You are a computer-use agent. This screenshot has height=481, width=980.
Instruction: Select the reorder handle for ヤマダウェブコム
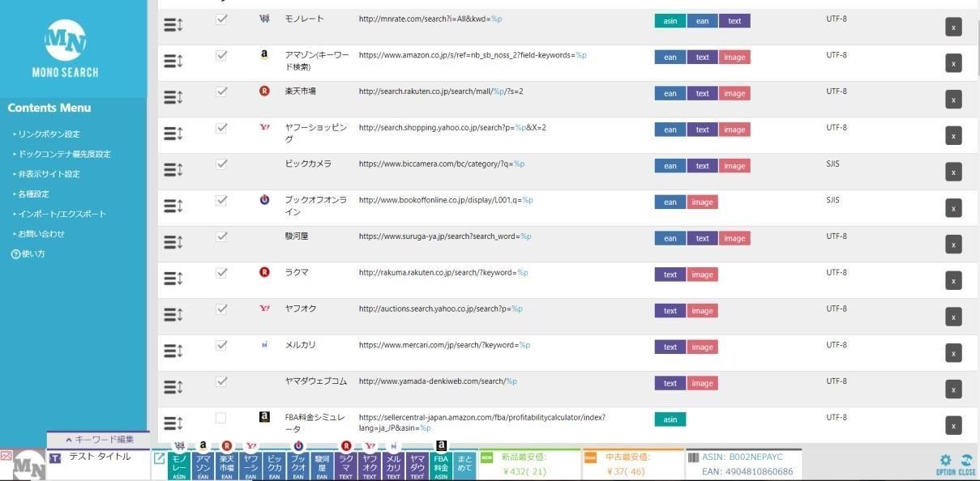tap(173, 387)
